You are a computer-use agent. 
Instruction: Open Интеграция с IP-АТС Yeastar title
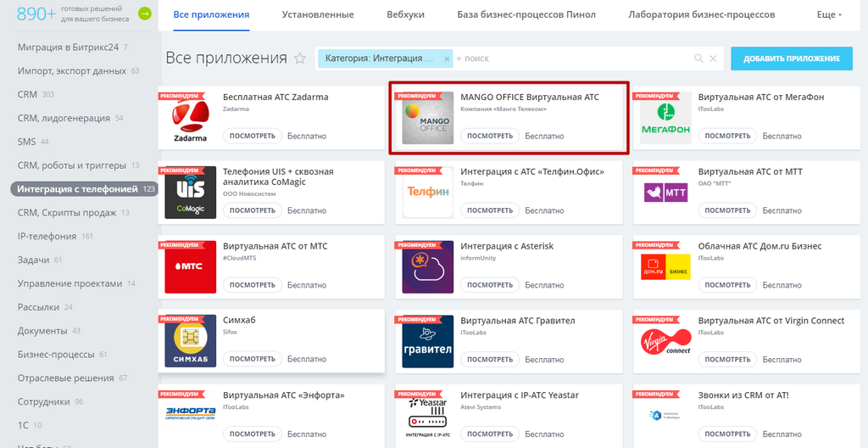[x=520, y=395]
